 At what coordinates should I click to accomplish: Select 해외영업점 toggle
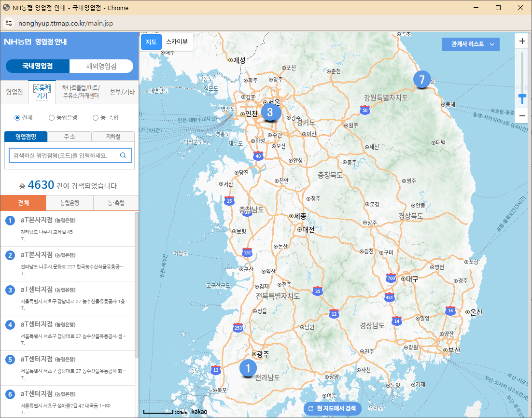(x=101, y=66)
